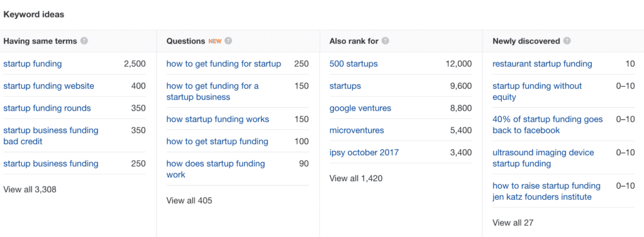Screen dimensions: 644x237
Task: Open the startup funding keyword
Action: (x=33, y=63)
